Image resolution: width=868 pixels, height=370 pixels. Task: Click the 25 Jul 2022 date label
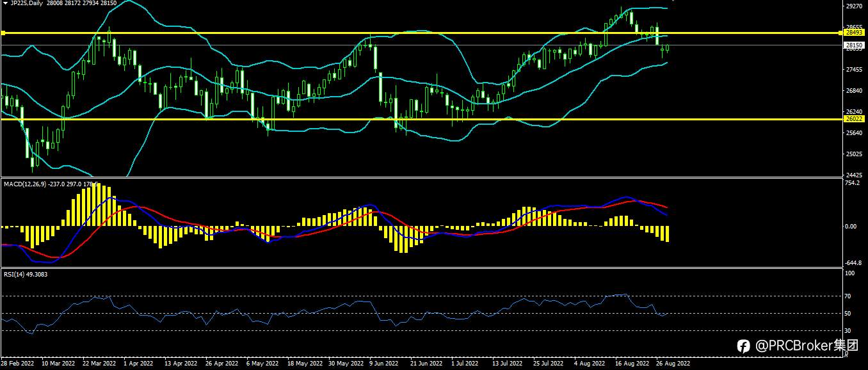pyautogui.click(x=549, y=363)
